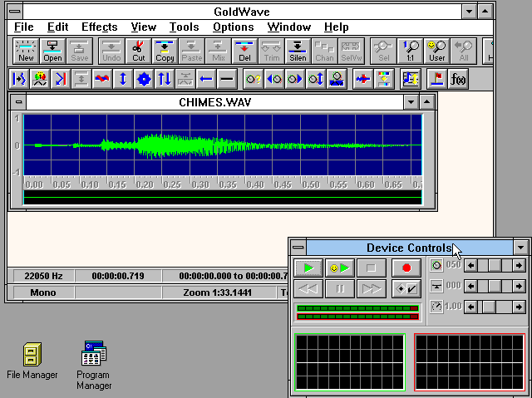This screenshot has height=398, width=532.
Task: Cut the selection using the scissors icon
Action: (x=139, y=51)
